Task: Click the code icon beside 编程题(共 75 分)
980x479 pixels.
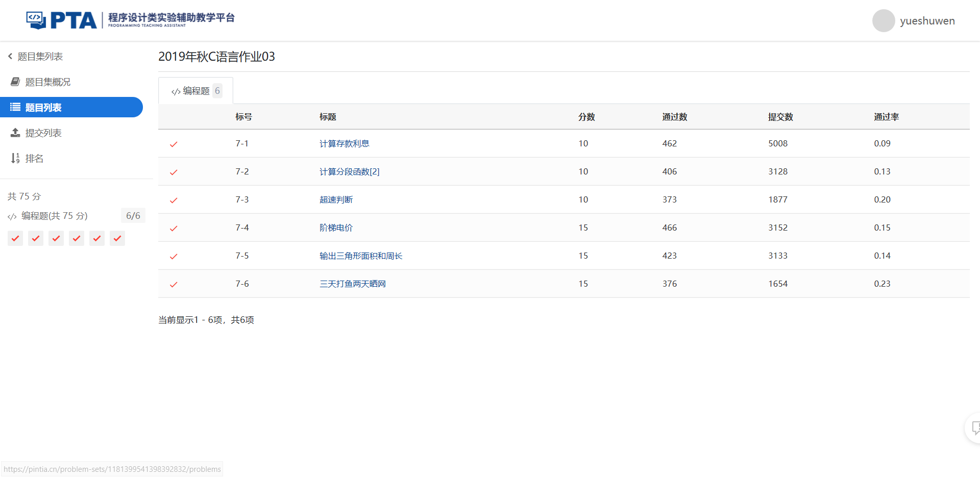Action: (x=12, y=217)
